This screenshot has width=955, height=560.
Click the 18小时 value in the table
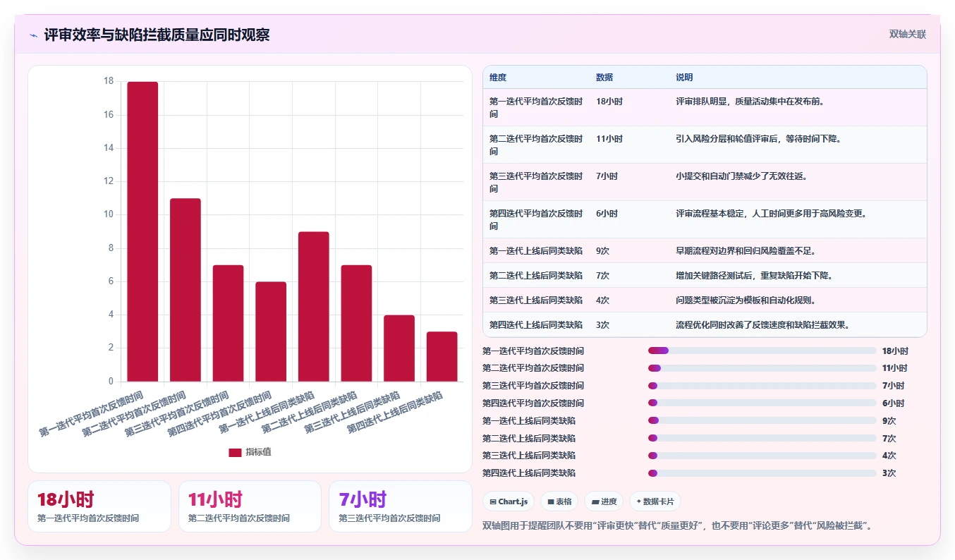(x=609, y=101)
